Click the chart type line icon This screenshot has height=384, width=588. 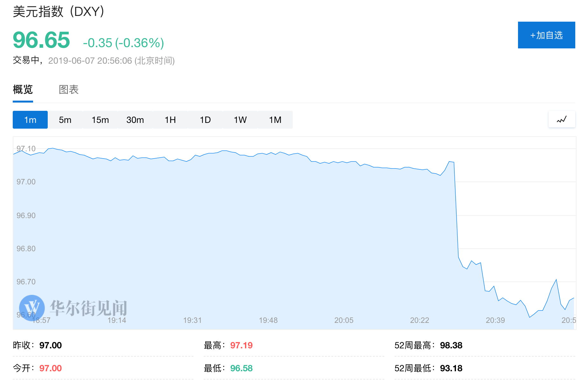click(x=562, y=120)
